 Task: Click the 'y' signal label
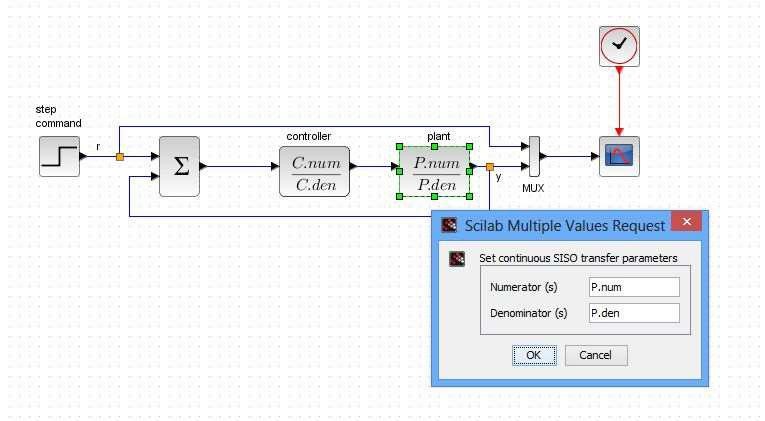pos(499,177)
